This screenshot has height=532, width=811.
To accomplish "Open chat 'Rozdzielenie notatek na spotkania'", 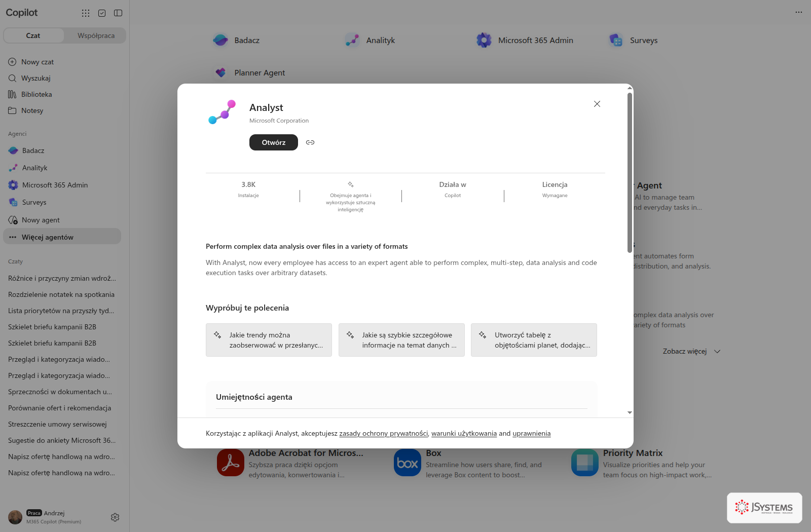I will [62, 294].
